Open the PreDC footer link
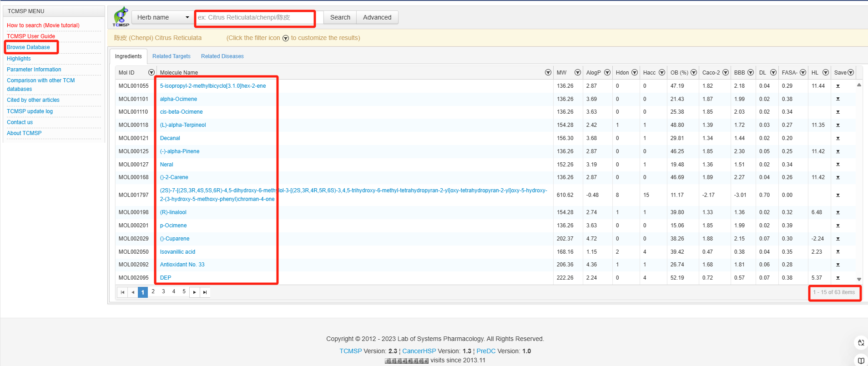 tap(486, 351)
